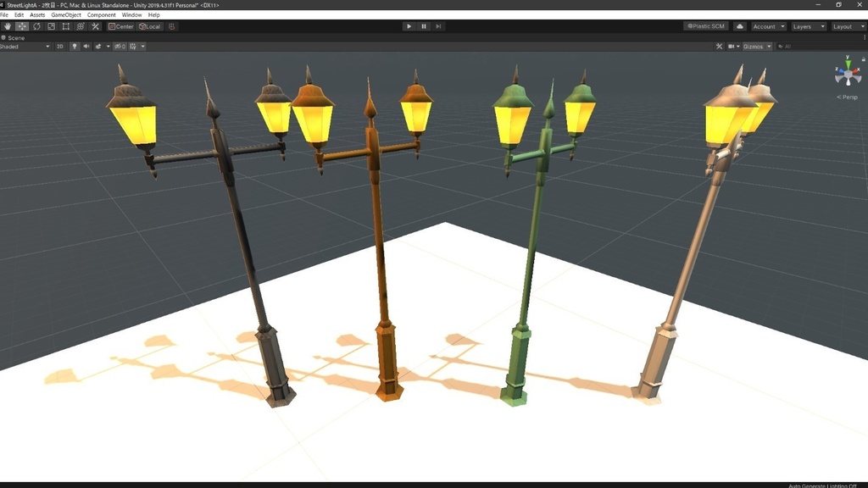Image resolution: width=868 pixels, height=488 pixels.
Task: Expand the scene camera dropdown arrow
Action: click(738, 47)
